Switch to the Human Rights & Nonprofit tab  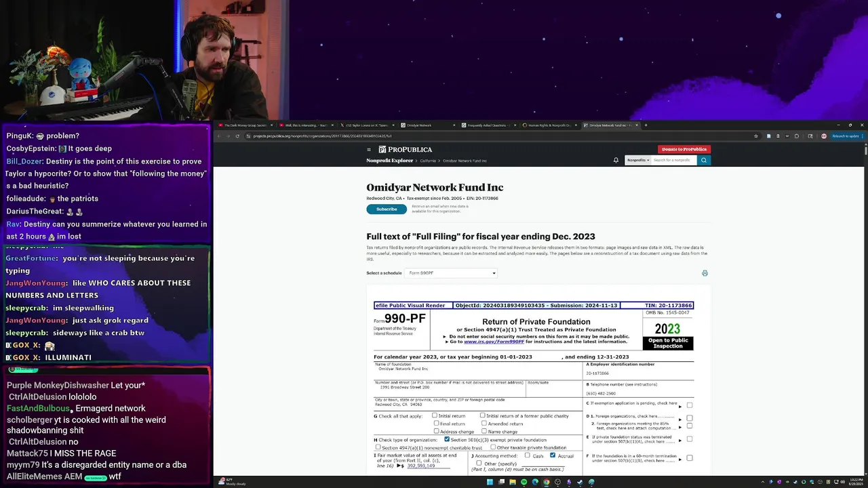pos(550,125)
